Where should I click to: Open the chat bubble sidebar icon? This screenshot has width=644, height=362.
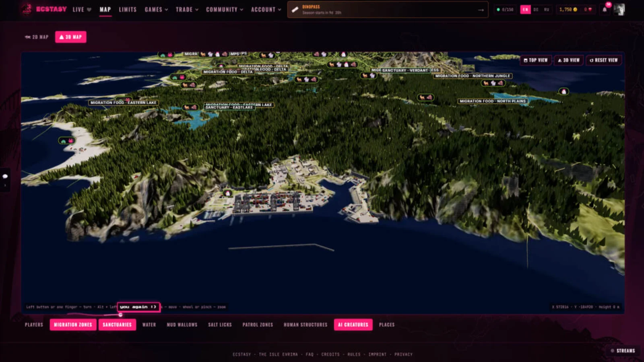pyautogui.click(x=5, y=176)
